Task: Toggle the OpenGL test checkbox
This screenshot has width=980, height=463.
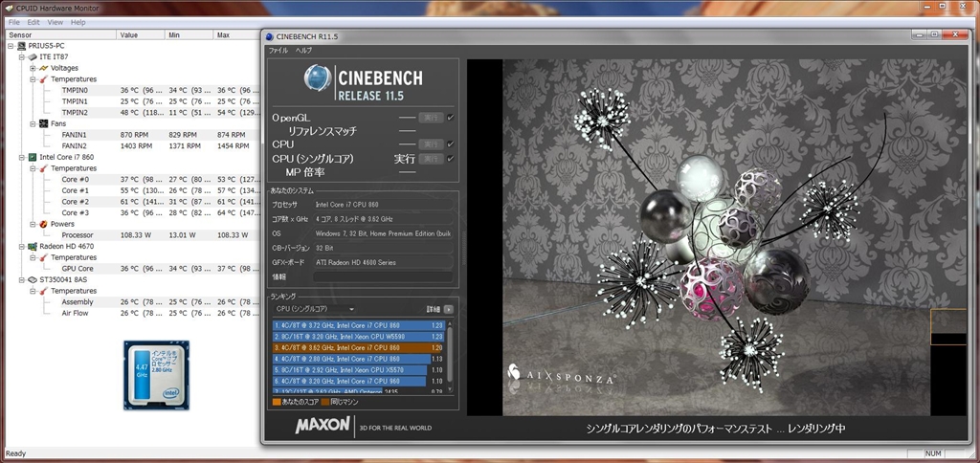Action: [451, 118]
